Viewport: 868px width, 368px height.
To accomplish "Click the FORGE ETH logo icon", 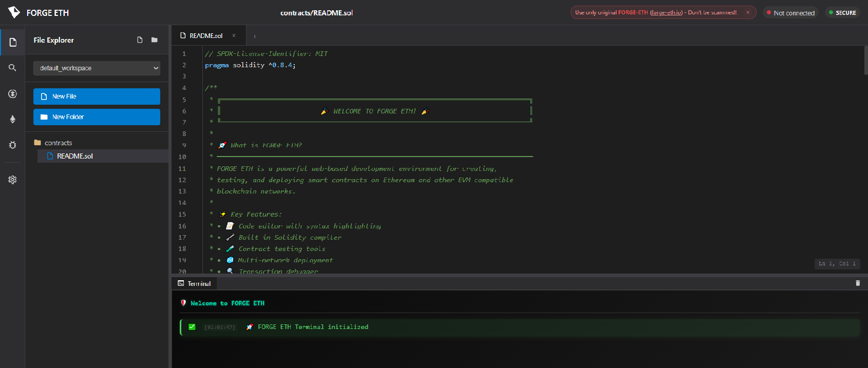I will tap(14, 12).
